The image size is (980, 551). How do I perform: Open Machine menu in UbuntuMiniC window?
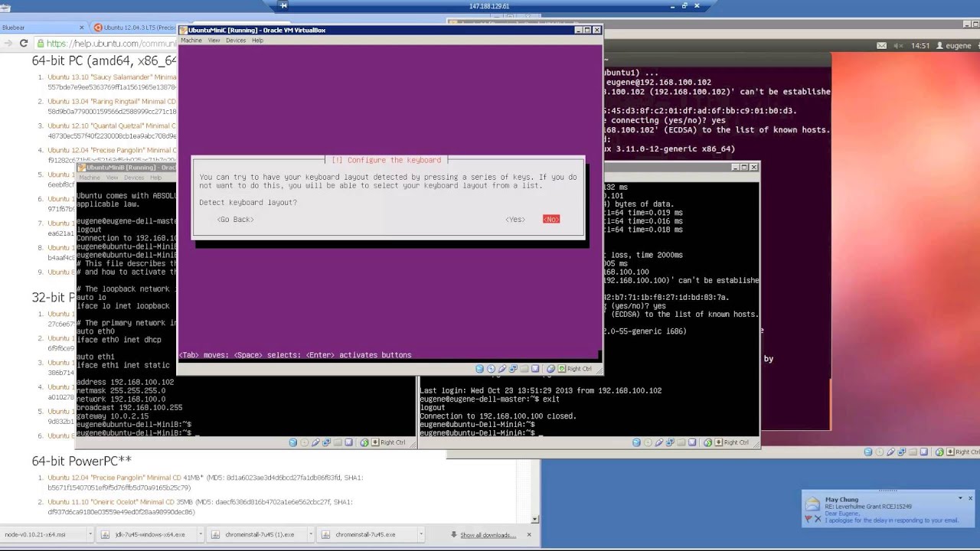191,41
